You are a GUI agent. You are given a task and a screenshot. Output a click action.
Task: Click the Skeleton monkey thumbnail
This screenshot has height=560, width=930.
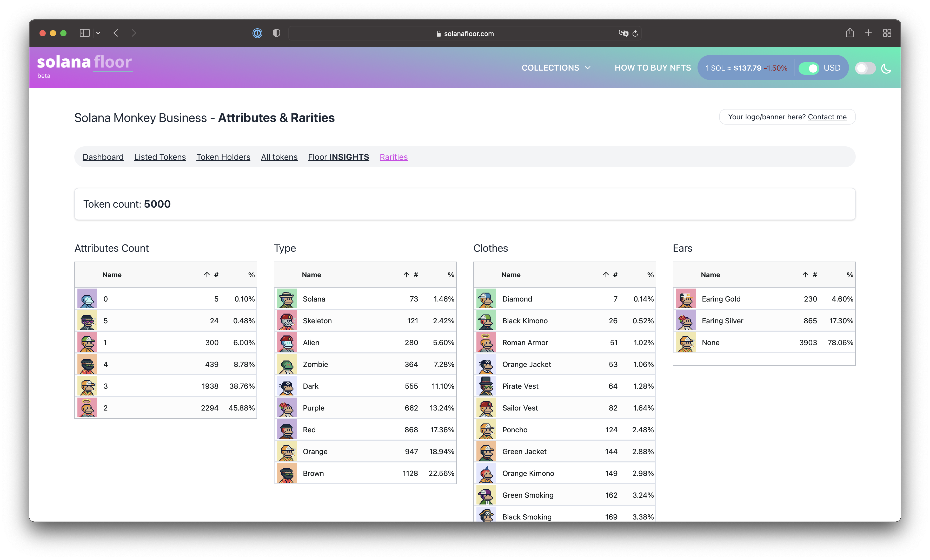(x=287, y=320)
